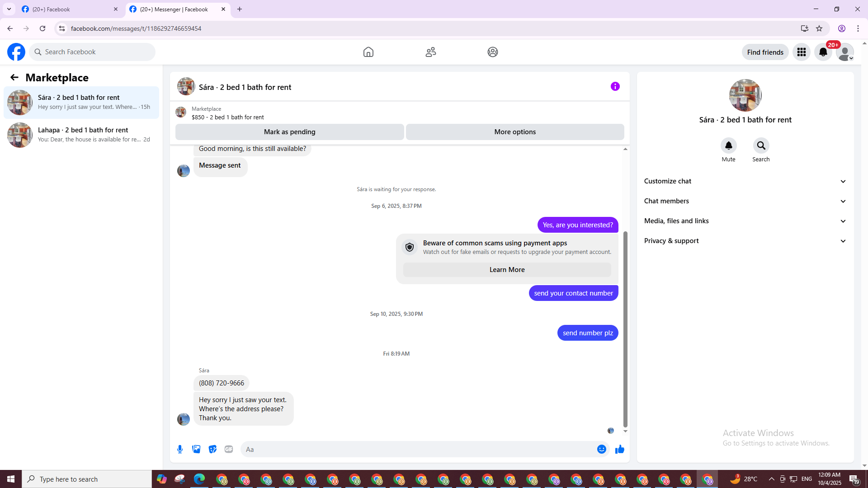This screenshot has height=488, width=868.
Task: Select the Messenger | Facebook tab
Action: (178, 9)
